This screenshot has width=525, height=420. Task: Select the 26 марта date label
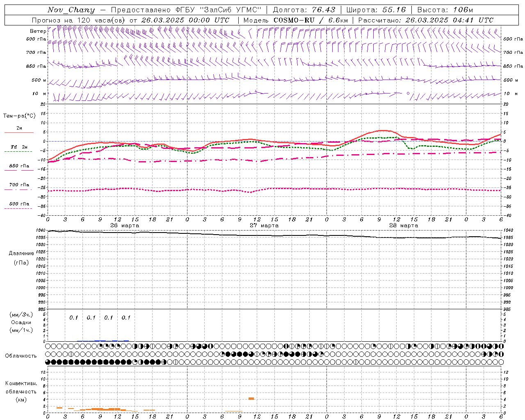click(x=125, y=226)
